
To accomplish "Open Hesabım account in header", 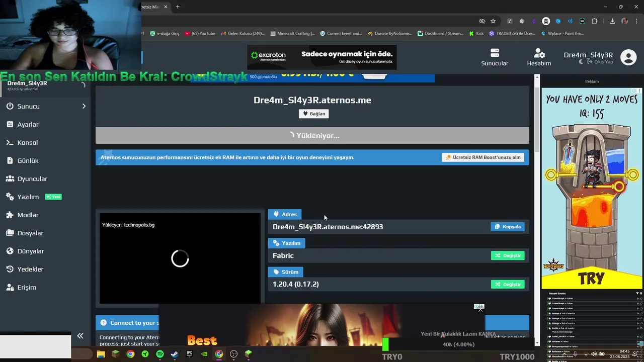I will (539, 57).
